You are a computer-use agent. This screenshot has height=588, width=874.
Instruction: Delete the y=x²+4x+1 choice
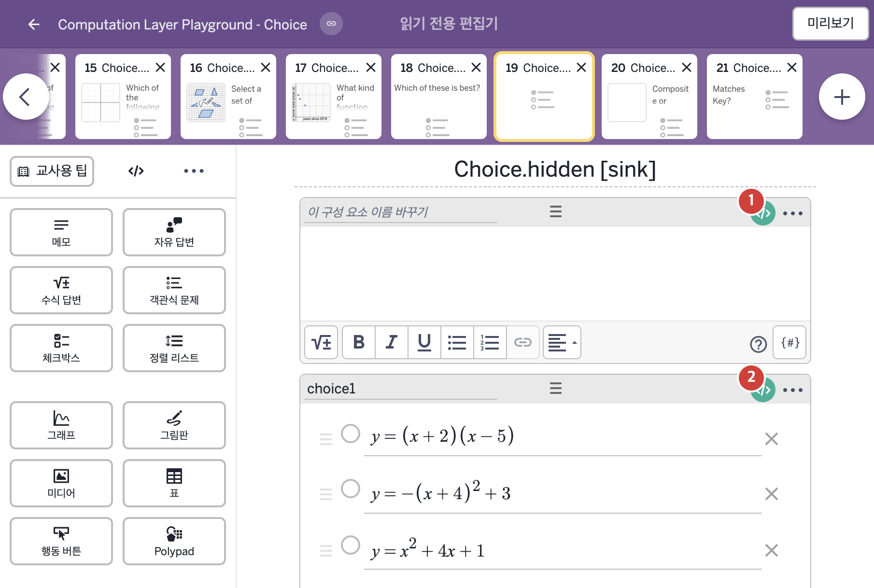click(772, 550)
